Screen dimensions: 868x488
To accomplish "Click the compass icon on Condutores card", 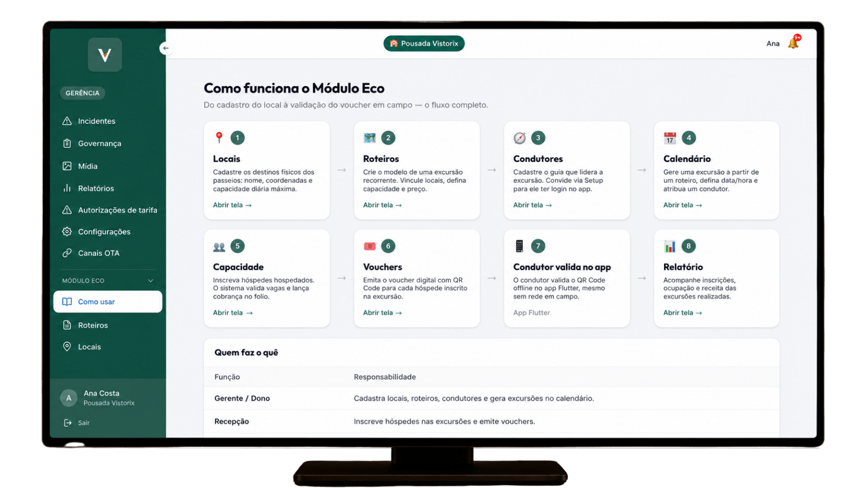I will pos(520,138).
